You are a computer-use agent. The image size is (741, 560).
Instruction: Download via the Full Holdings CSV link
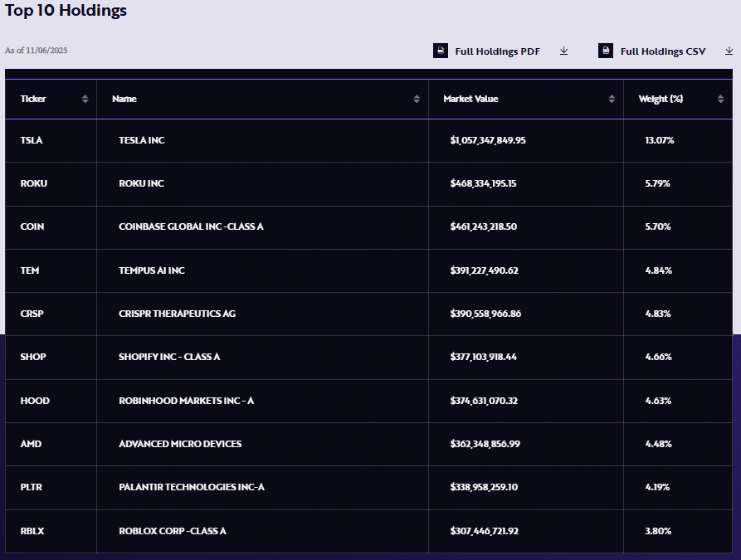click(662, 51)
